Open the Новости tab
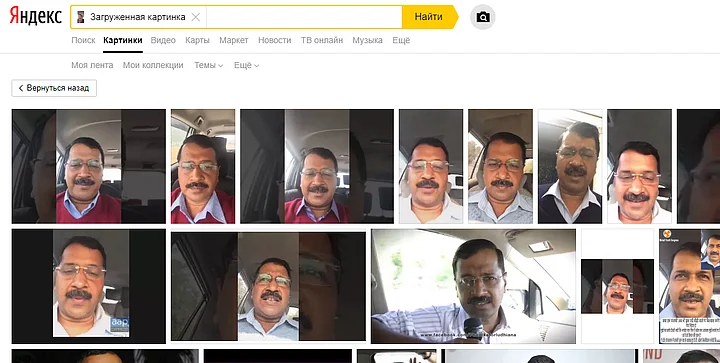The width and height of the screenshot is (720, 363). (x=275, y=40)
